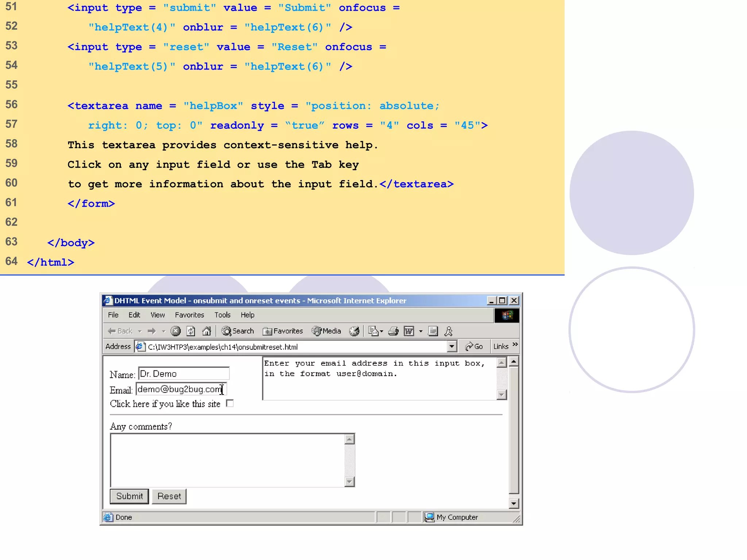Click the page's vertical scrollbar down arrow

[514, 503]
